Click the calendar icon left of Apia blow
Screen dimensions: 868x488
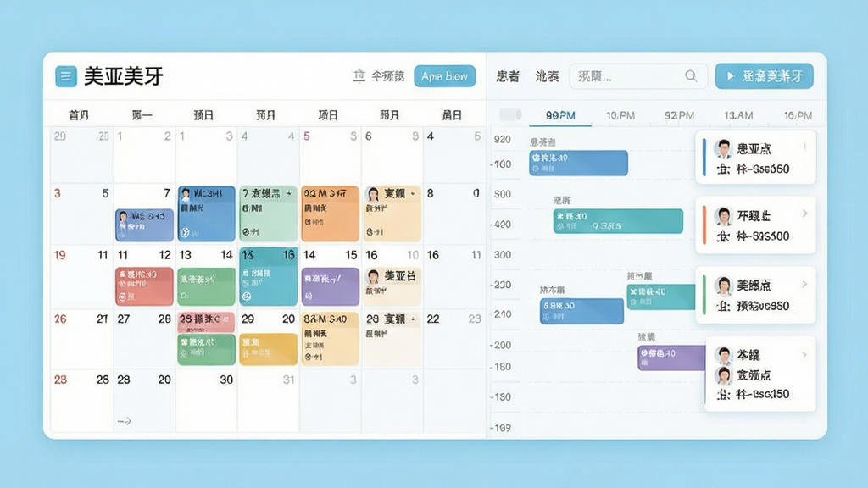pos(359,75)
